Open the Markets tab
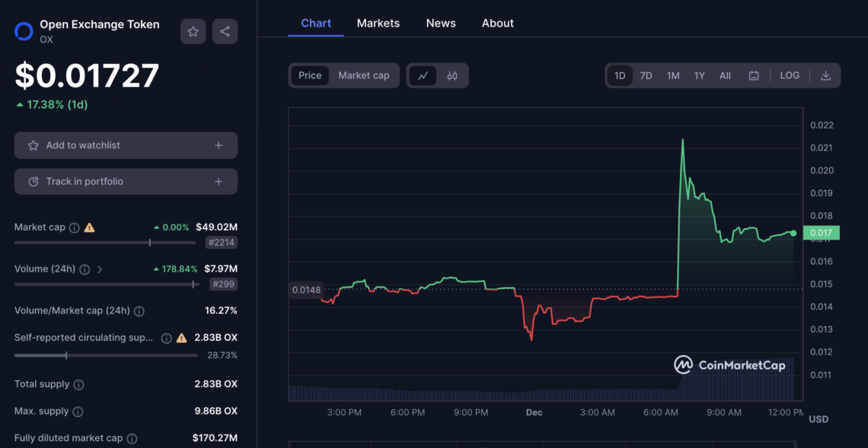 [378, 24]
